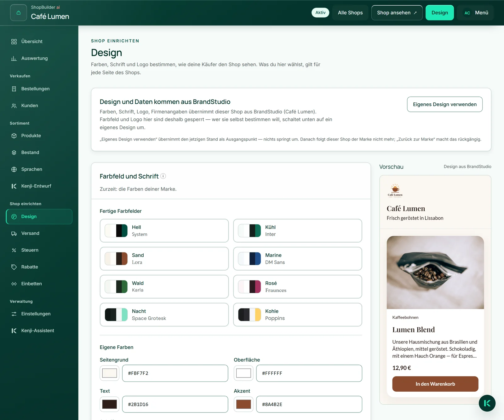Click the Bestellungen receipt icon
This screenshot has width=504, height=420.
[14, 89]
